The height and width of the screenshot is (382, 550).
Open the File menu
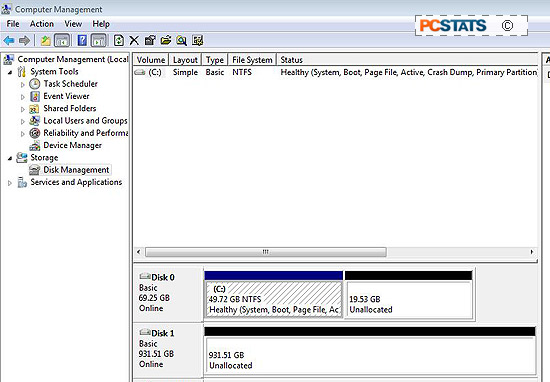tap(13, 24)
